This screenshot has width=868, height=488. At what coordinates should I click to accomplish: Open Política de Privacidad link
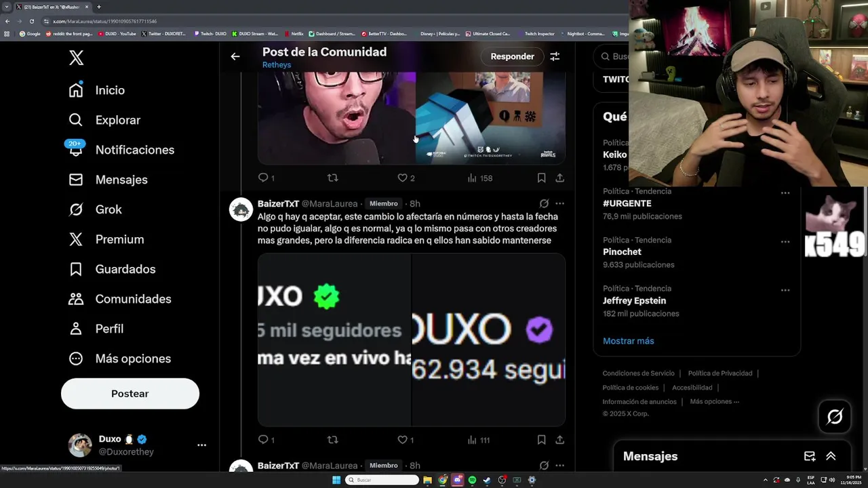pyautogui.click(x=720, y=373)
